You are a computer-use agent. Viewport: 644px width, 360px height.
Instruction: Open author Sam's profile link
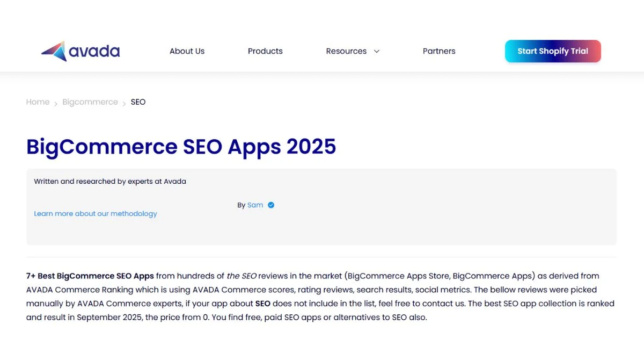click(255, 205)
